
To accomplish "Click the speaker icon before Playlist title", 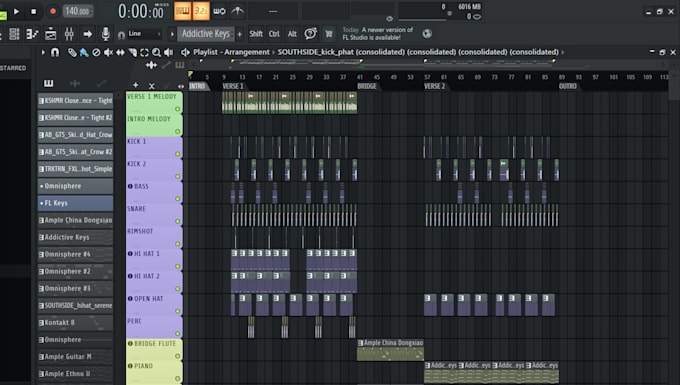I will click(x=185, y=52).
